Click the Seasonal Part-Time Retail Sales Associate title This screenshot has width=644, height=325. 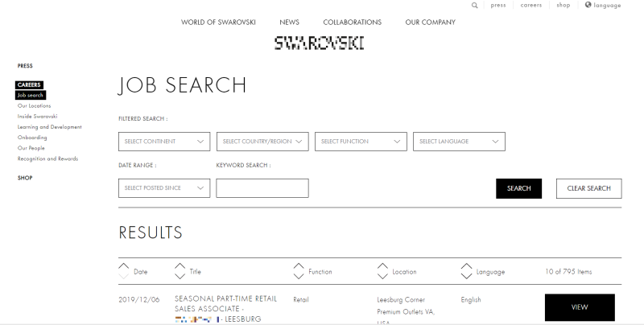point(225,309)
